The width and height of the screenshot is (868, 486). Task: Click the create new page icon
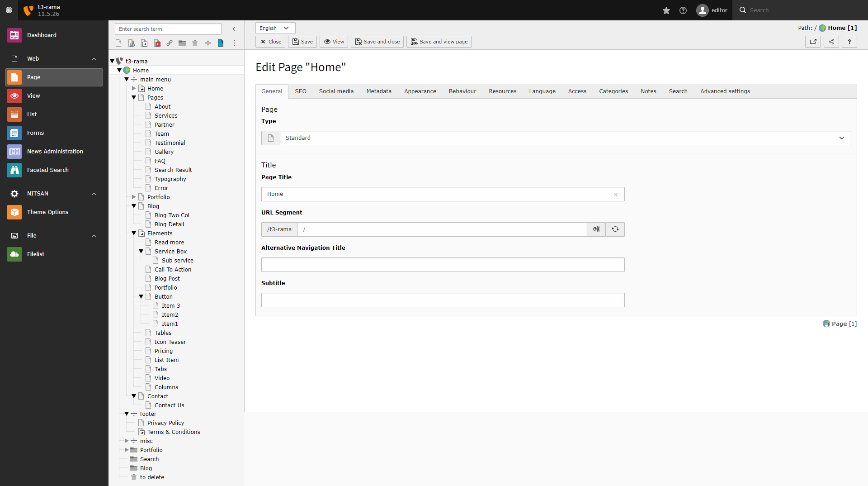[x=118, y=43]
